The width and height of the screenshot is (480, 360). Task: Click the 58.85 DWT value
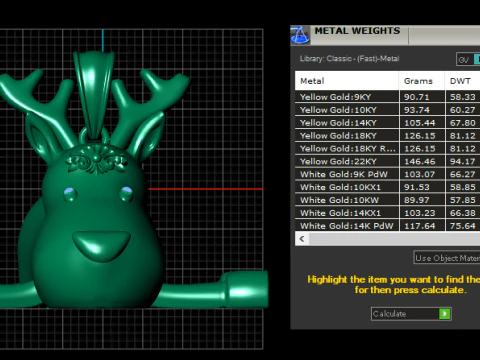463,187
